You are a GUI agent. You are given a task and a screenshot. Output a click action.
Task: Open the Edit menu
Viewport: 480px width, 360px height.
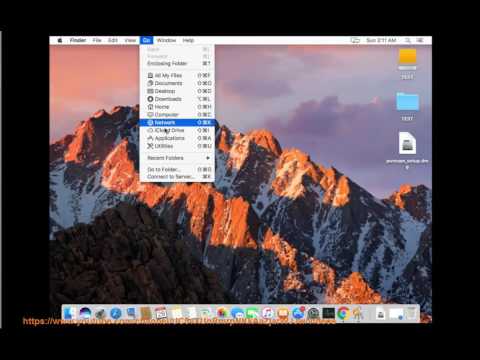[113, 40]
